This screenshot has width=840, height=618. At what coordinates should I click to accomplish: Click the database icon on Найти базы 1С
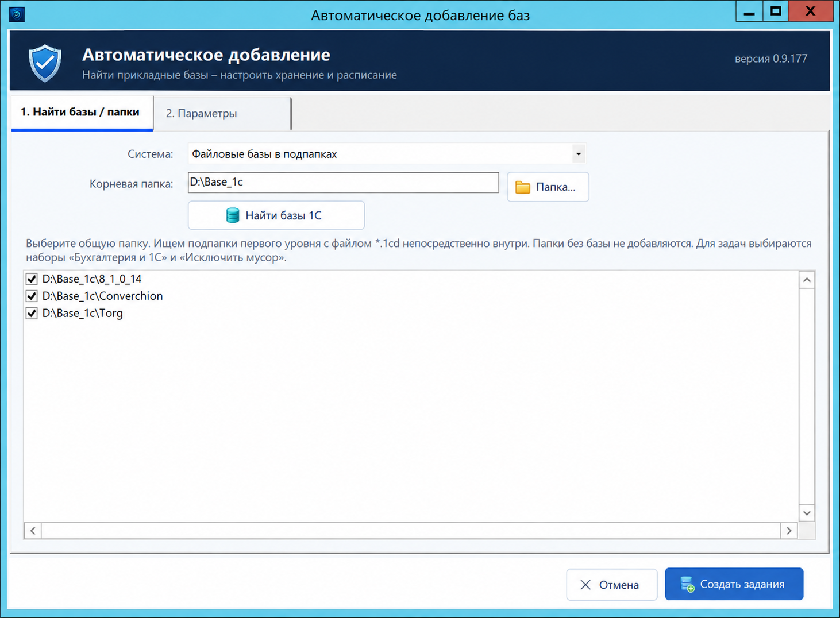(233, 215)
